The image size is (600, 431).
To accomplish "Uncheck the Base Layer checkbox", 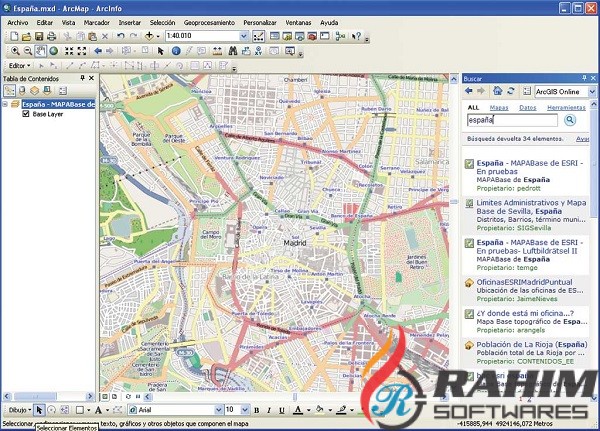I will (26, 114).
